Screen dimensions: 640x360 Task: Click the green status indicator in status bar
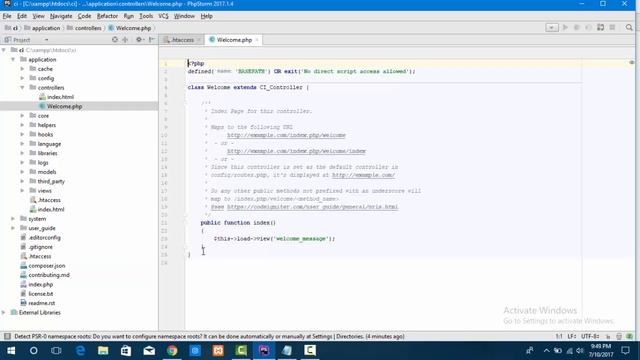point(629,336)
